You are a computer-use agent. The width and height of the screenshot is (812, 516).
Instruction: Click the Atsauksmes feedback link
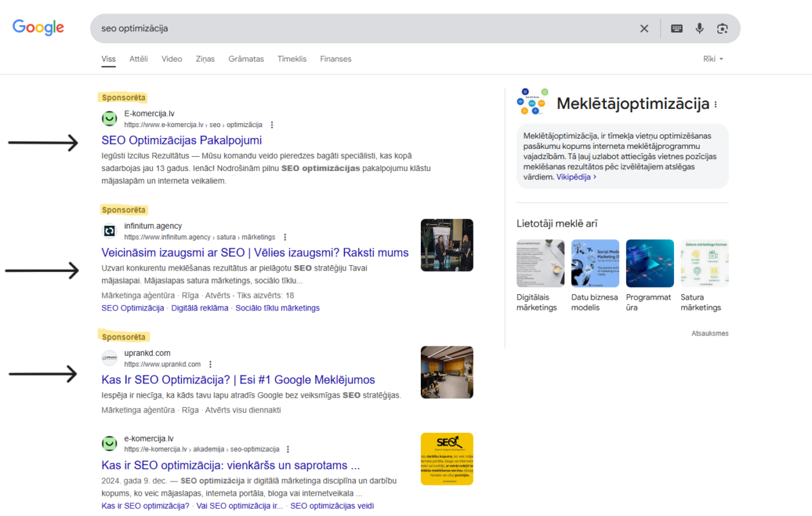(710, 333)
